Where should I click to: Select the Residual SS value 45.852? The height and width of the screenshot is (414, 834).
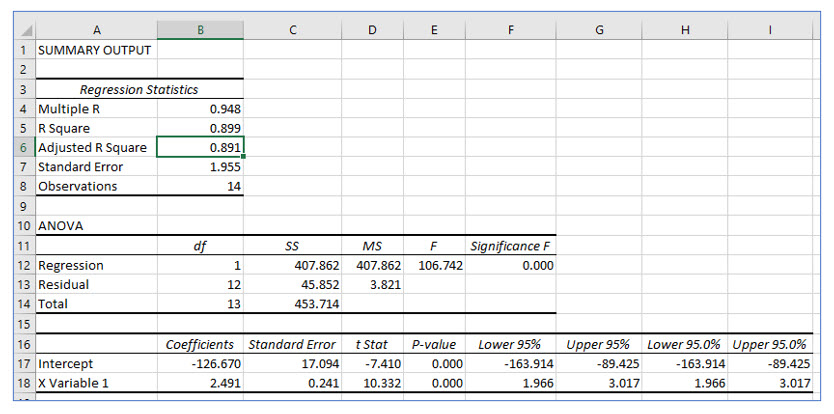click(x=293, y=285)
